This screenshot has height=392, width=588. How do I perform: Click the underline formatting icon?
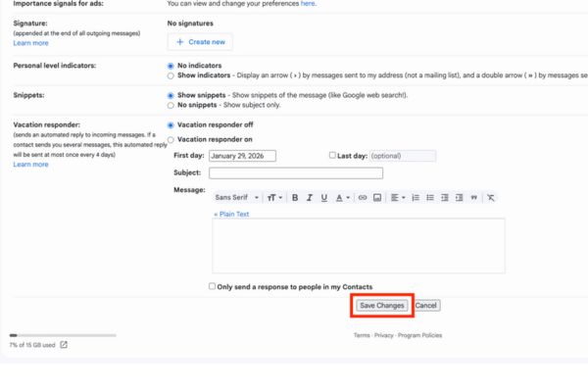324,197
